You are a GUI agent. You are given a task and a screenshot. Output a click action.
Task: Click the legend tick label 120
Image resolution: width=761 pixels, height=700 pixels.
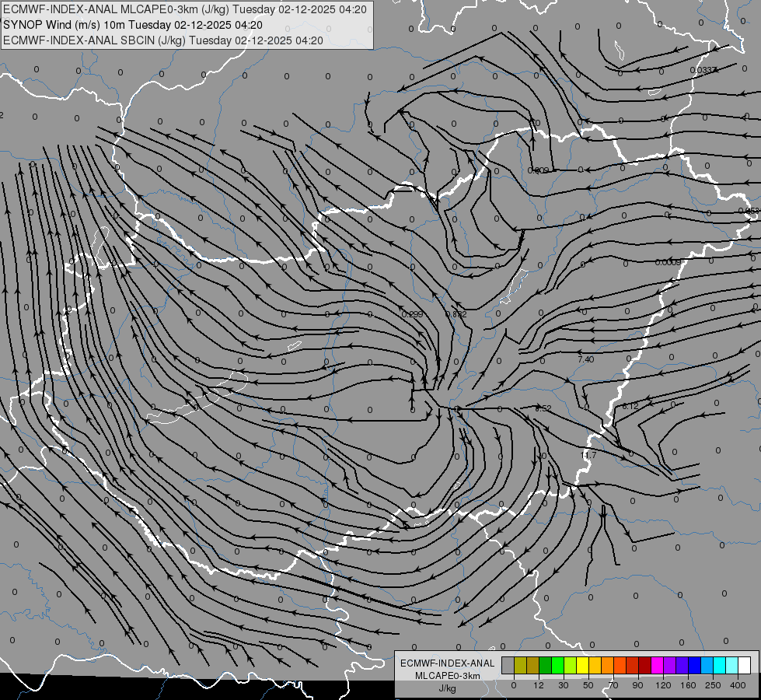(664, 685)
